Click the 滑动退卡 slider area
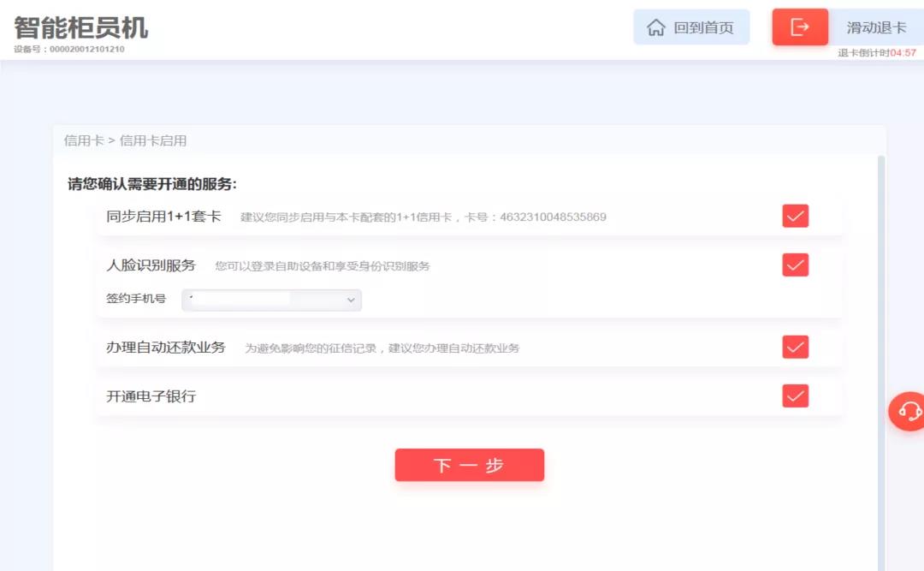The height and width of the screenshot is (571, 924). coord(876,27)
